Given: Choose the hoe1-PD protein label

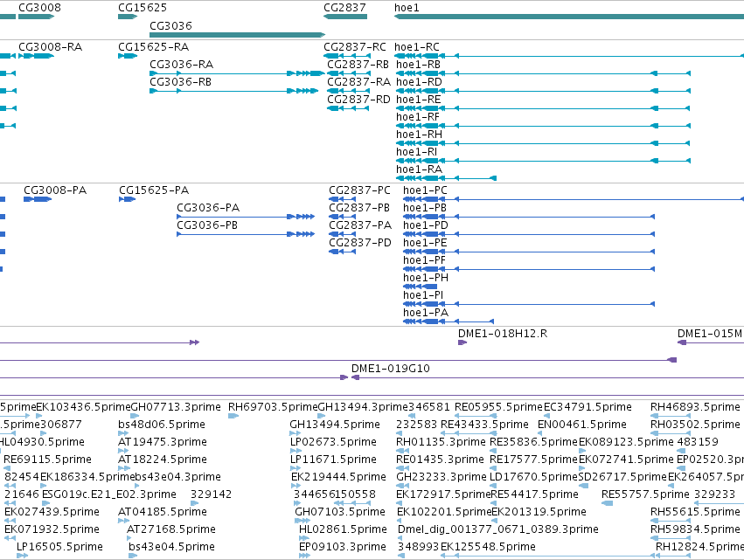Looking at the screenshot, I should pyautogui.click(x=426, y=225).
